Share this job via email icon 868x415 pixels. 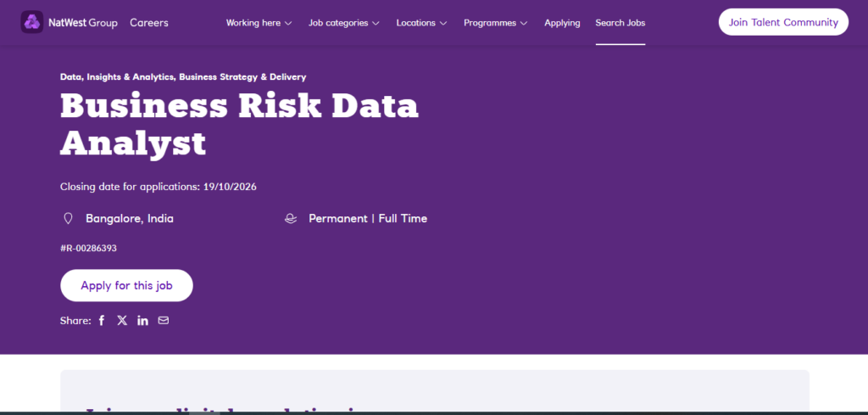[164, 320]
